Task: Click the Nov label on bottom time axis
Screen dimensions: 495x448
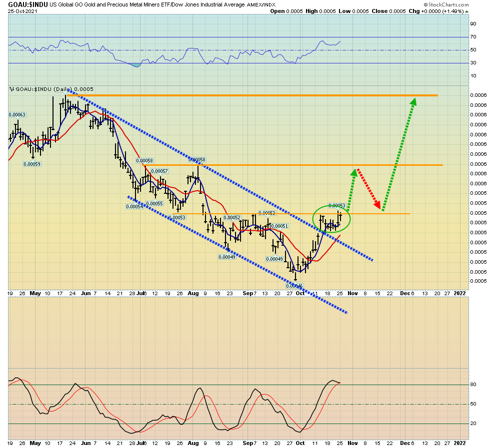Action: (x=352, y=443)
